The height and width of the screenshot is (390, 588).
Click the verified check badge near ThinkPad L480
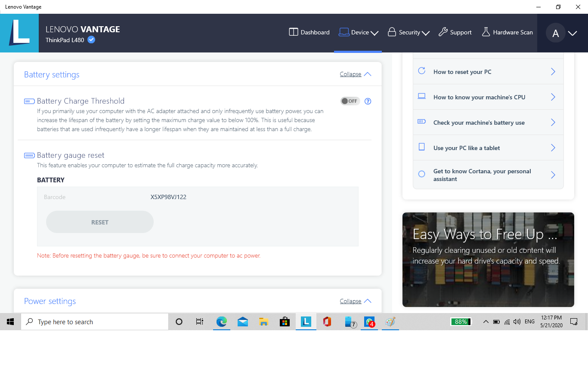[91, 40]
